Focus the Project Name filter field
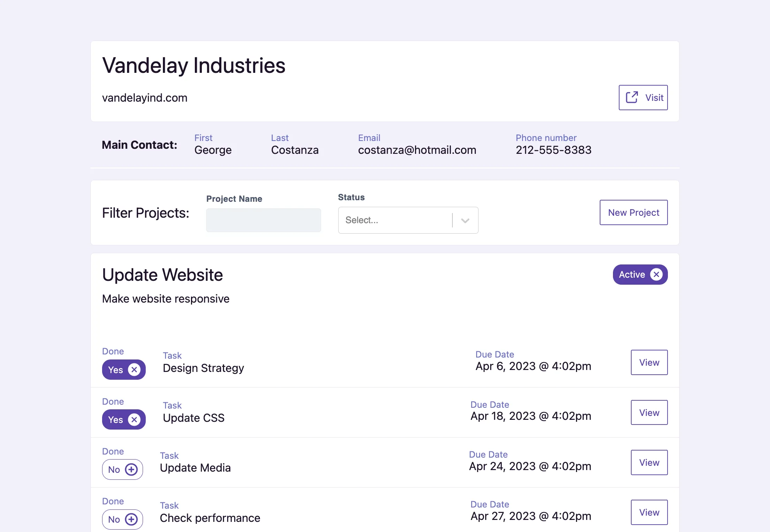The image size is (770, 532). tap(263, 220)
